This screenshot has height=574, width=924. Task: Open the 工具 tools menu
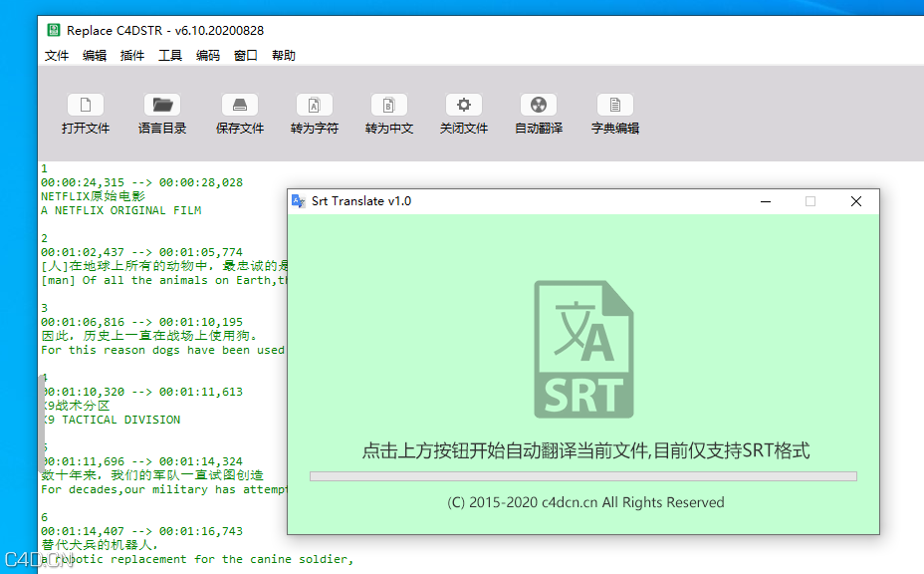coord(168,55)
